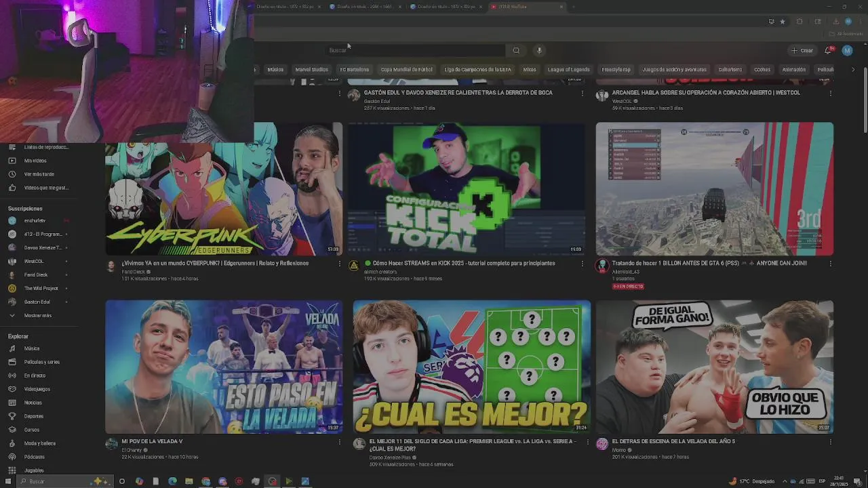
Task: Open options for El detrás de escena video
Action: [831, 442]
